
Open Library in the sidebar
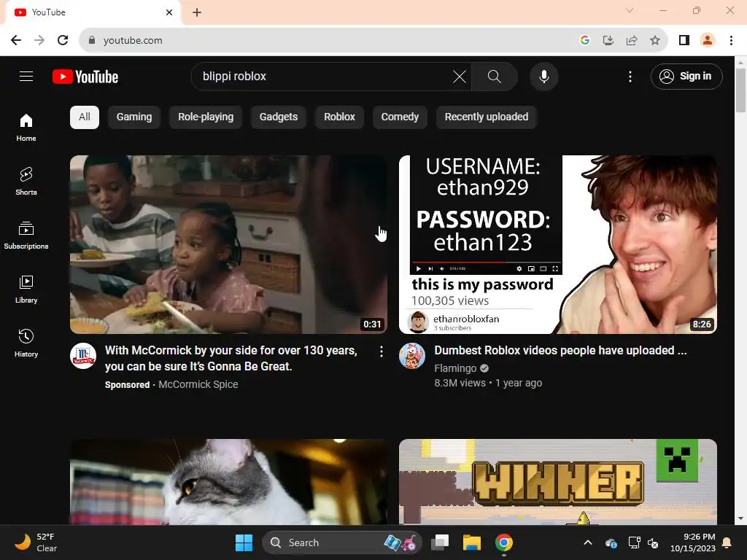pos(26,289)
